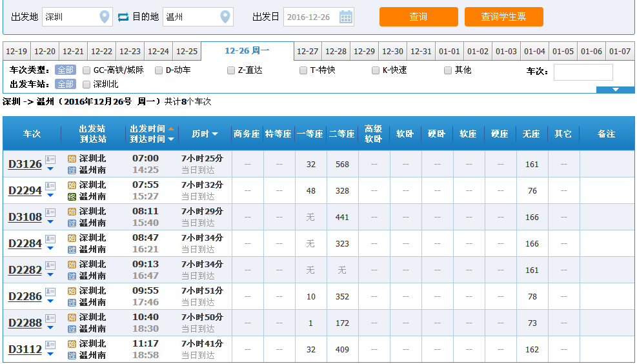Click first-class seat count 48 for D2294
Screen dimensions: 637x364
pos(311,191)
